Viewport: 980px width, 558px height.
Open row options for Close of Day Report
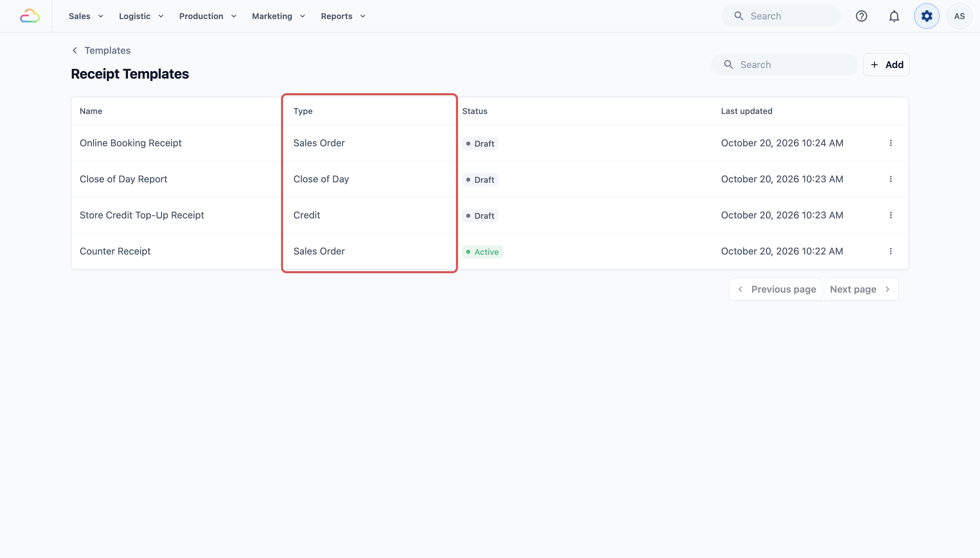890,179
